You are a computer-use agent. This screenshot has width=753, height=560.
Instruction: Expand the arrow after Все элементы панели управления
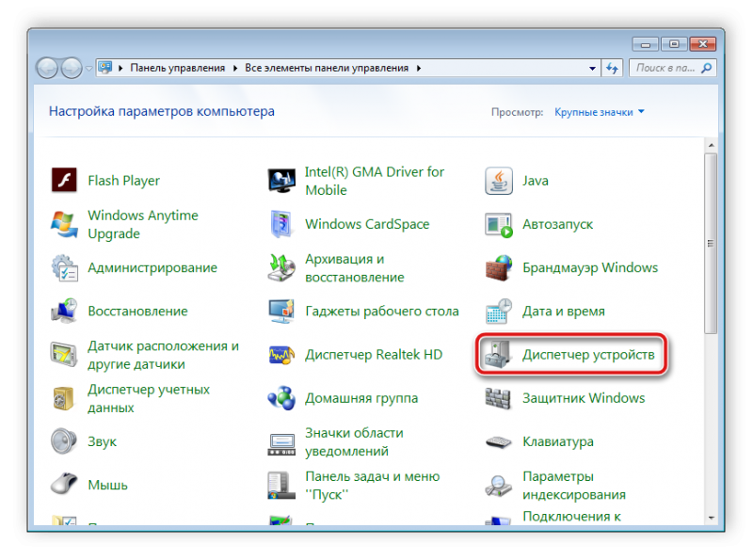[x=419, y=68]
